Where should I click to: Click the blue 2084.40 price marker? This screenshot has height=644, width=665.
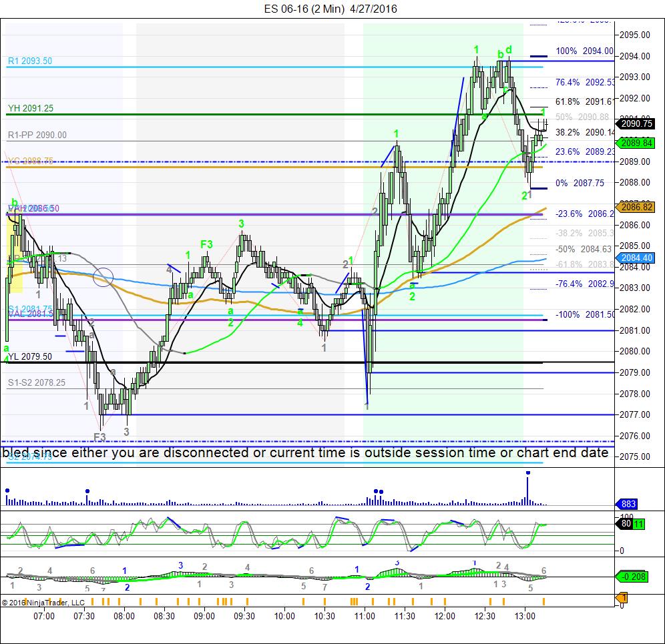point(636,258)
